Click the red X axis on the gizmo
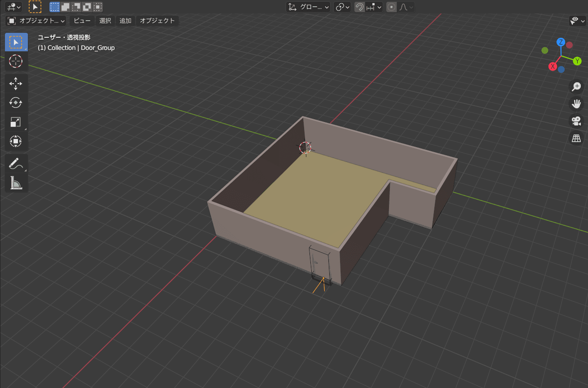The width and height of the screenshot is (588, 388). pos(553,67)
